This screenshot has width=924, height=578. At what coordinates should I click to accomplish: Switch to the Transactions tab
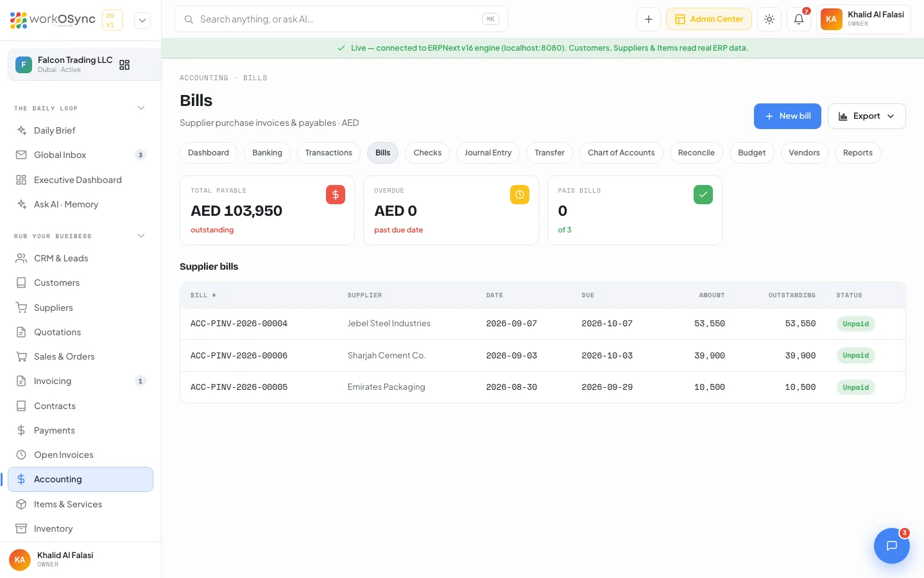[x=329, y=153]
